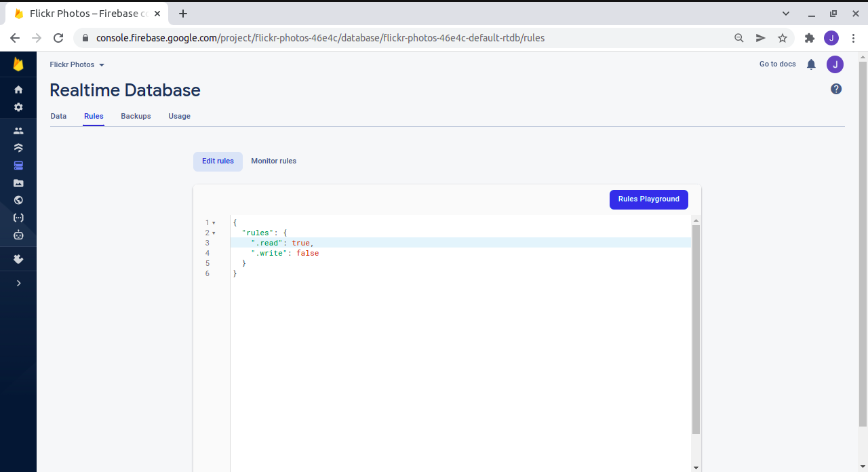Click the editor scrollbar down arrow
Image resolution: width=868 pixels, height=472 pixels.
pos(696,467)
